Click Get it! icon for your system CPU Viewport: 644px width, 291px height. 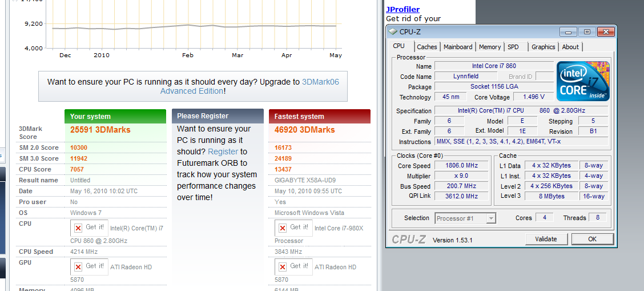click(x=89, y=228)
